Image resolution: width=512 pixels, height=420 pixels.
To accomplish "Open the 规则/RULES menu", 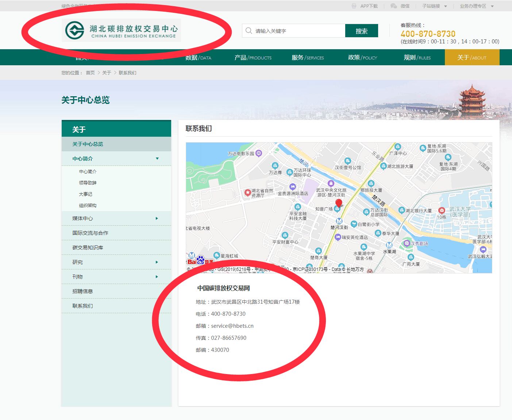I will [417, 58].
